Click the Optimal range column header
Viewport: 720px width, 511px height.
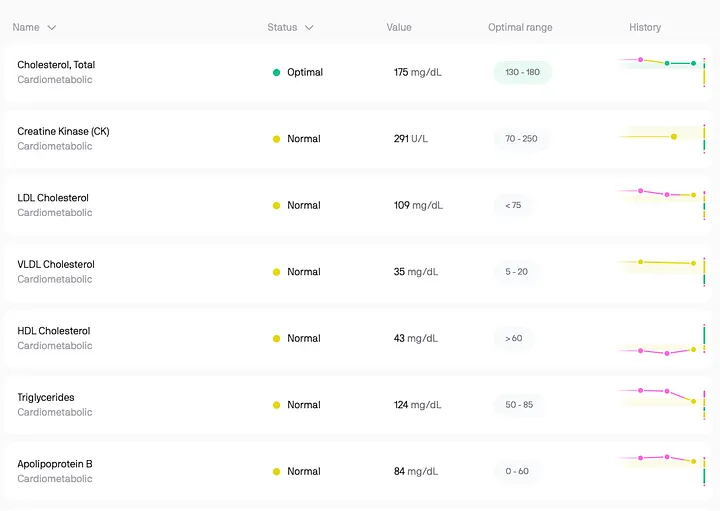tap(519, 28)
